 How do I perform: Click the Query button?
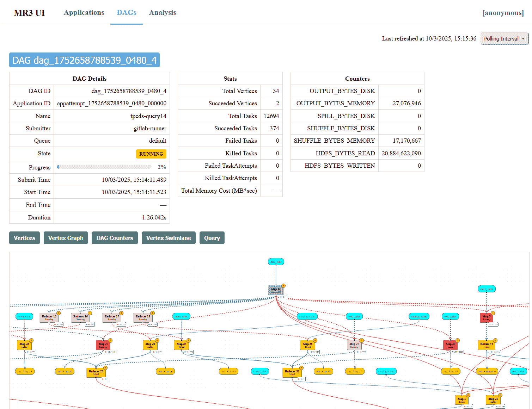click(212, 238)
